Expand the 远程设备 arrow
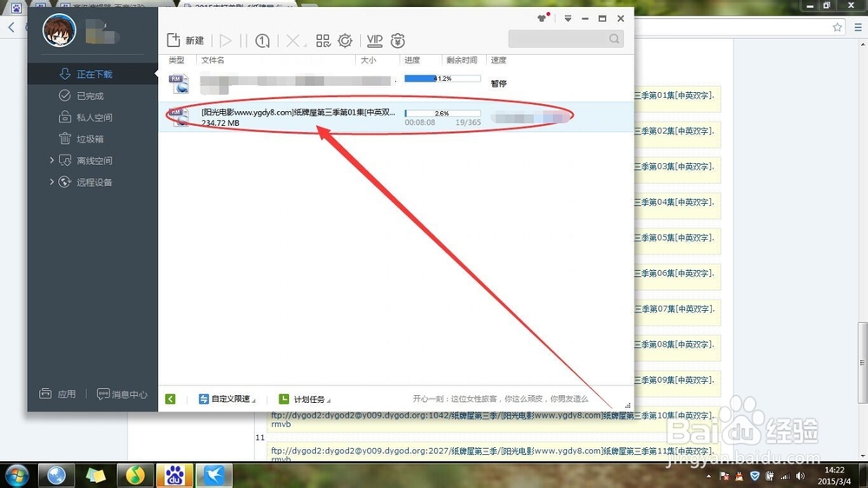The height and width of the screenshot is (488, 868). [x=51, y=181]
